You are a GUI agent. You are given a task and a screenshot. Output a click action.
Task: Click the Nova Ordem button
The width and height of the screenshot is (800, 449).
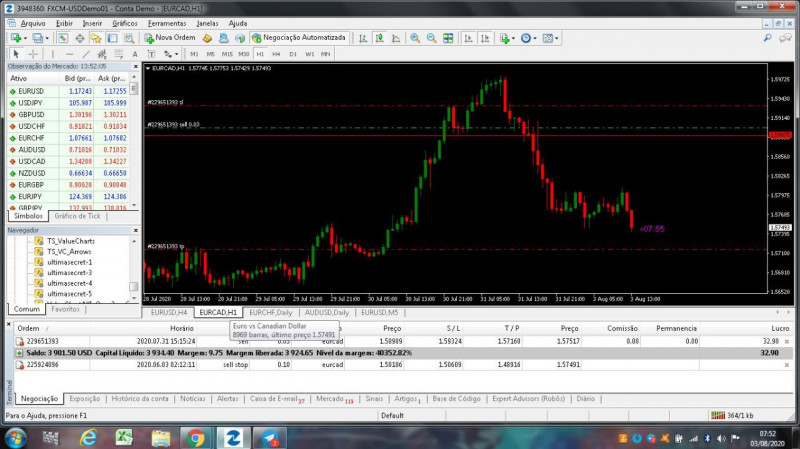click(x=169, y=38)
